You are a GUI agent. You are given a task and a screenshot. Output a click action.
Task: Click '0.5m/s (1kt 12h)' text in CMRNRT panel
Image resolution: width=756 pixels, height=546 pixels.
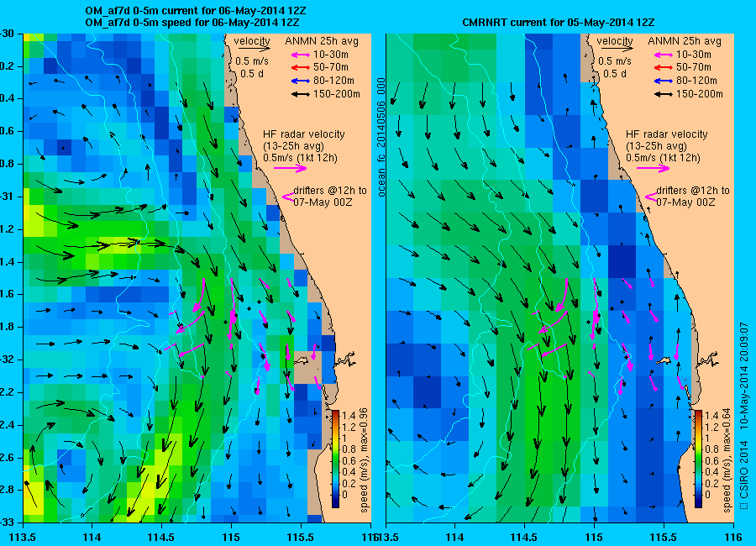[x=664, y=158]
